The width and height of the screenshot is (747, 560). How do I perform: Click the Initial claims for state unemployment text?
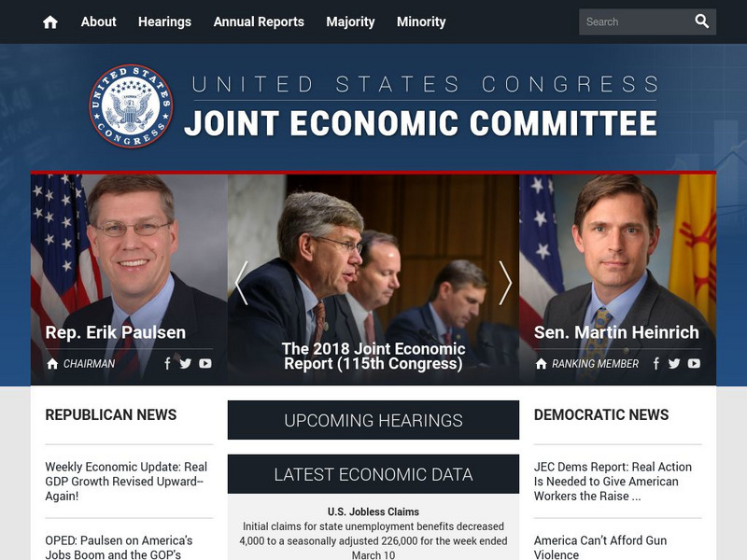(373, 541)
